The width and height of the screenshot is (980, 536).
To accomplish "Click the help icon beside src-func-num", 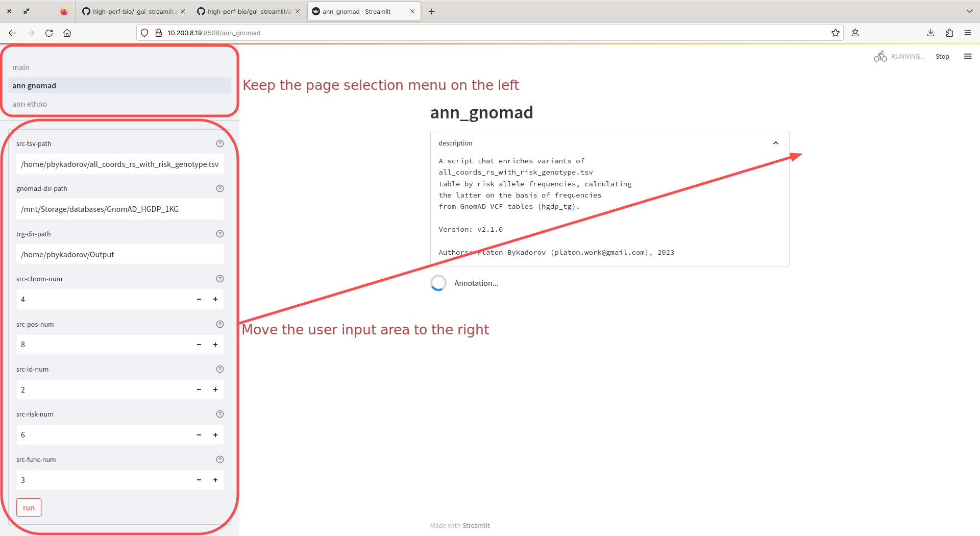I will coord(220,459).
